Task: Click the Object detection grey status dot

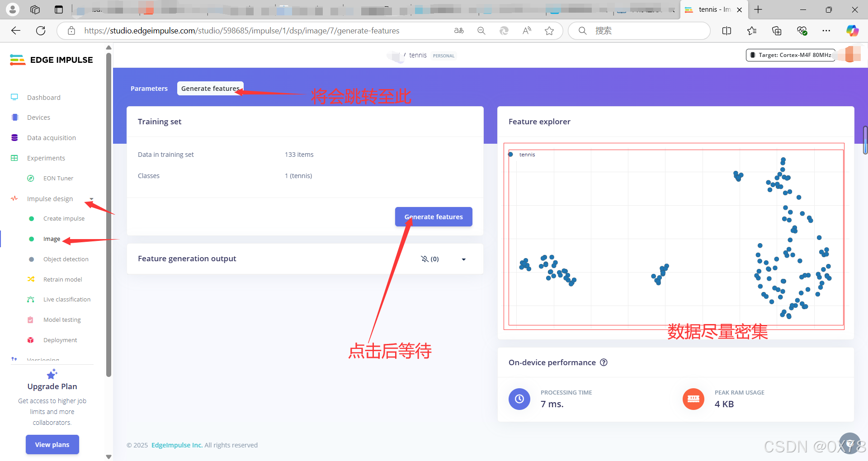Action: (31, 259)
